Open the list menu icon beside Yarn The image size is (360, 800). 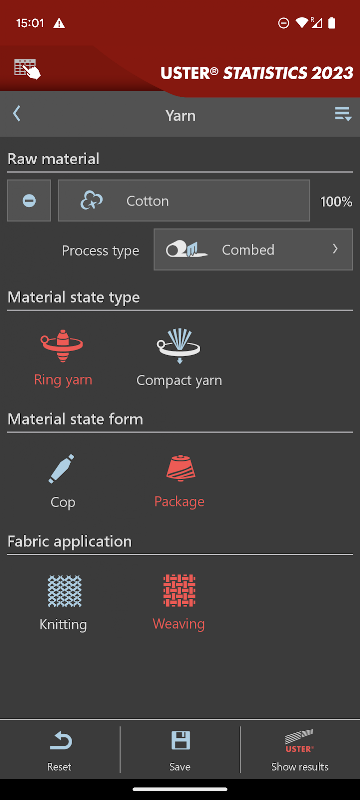click(x=343, y=114)
